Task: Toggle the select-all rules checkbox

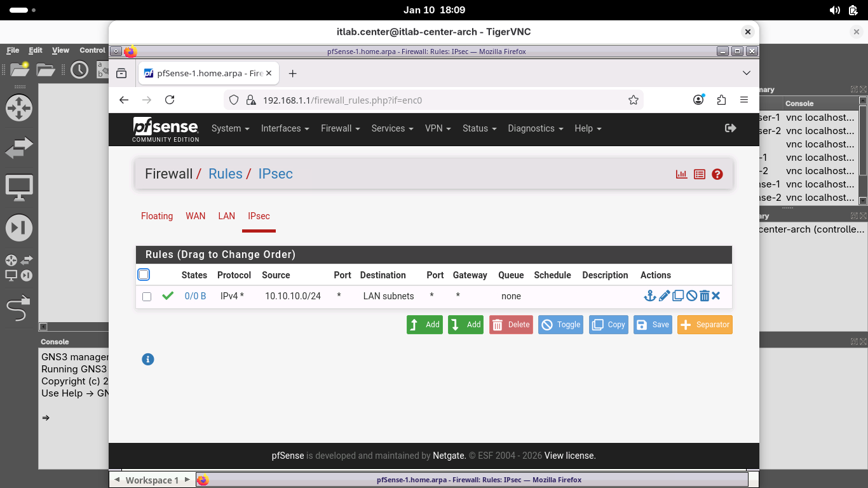Action: (x=144, y=274)
